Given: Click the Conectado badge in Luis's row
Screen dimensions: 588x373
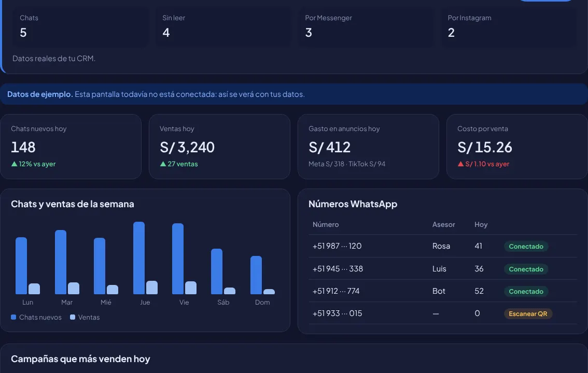Looking at the screenshot, I should 526,269.
